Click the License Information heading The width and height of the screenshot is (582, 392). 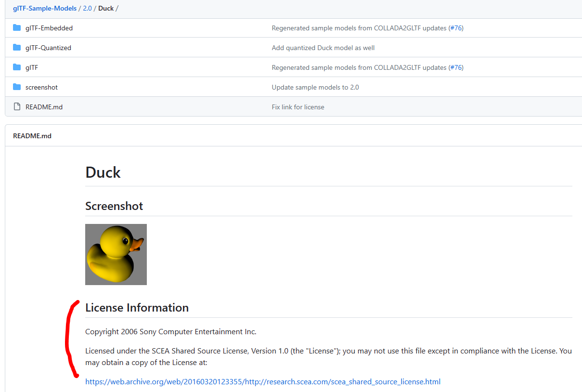coord(137,308)
